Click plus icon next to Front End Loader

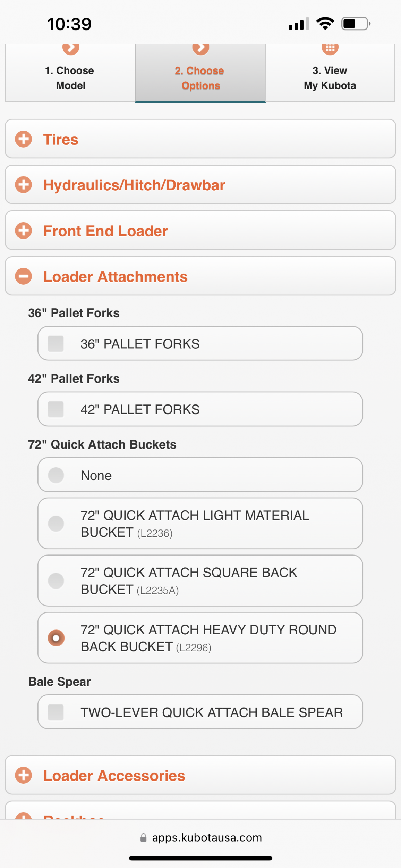tap(23, 231)
